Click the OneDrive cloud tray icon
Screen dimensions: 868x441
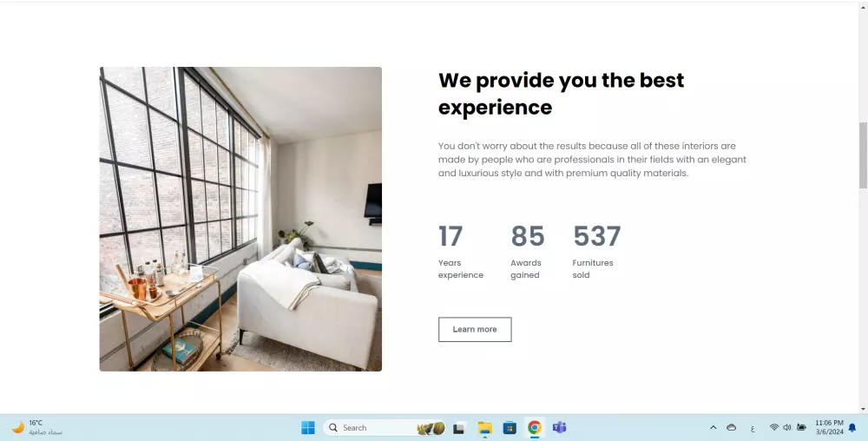pos(731,428)
